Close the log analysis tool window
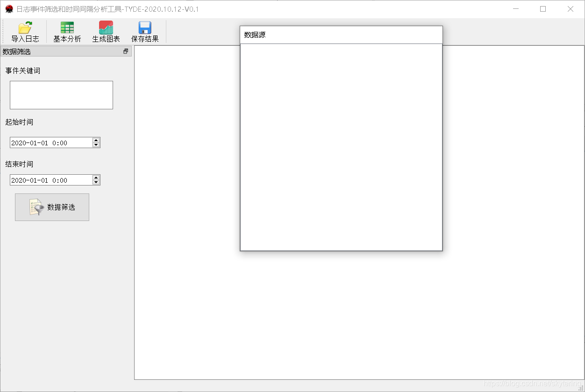The image size is (585, 392). (x=571, y=9)
